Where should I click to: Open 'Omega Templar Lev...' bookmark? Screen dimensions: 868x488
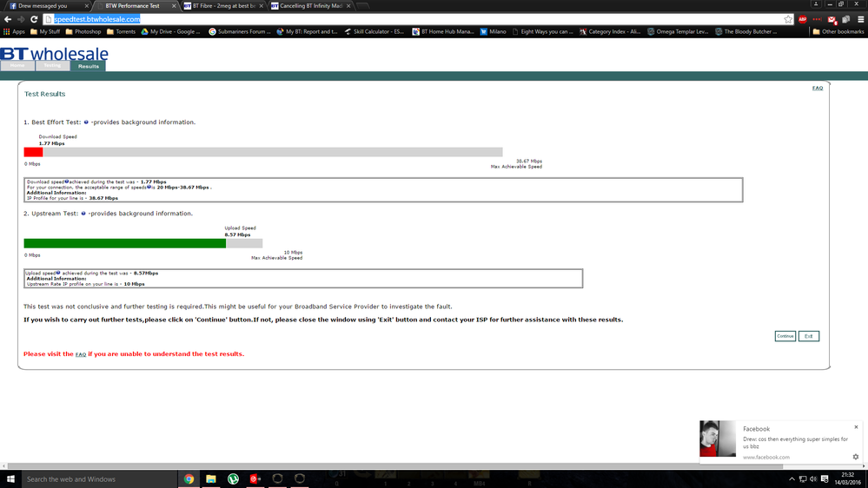[678, 31]
